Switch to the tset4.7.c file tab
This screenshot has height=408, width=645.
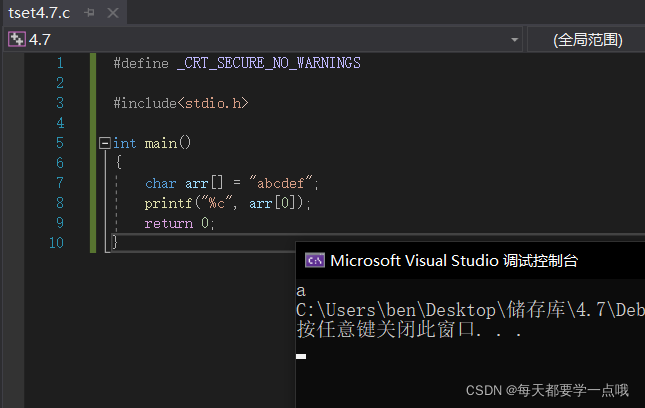coord(38,12)
